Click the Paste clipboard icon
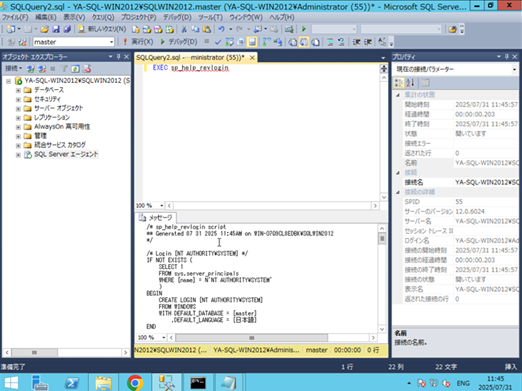 207,29
